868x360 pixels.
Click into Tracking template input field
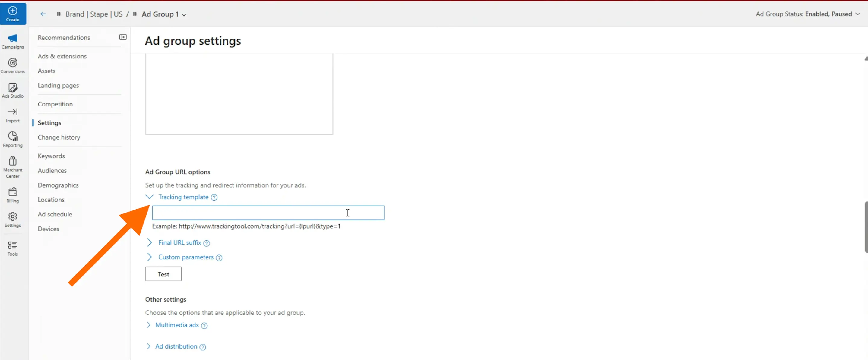(268, 213)
